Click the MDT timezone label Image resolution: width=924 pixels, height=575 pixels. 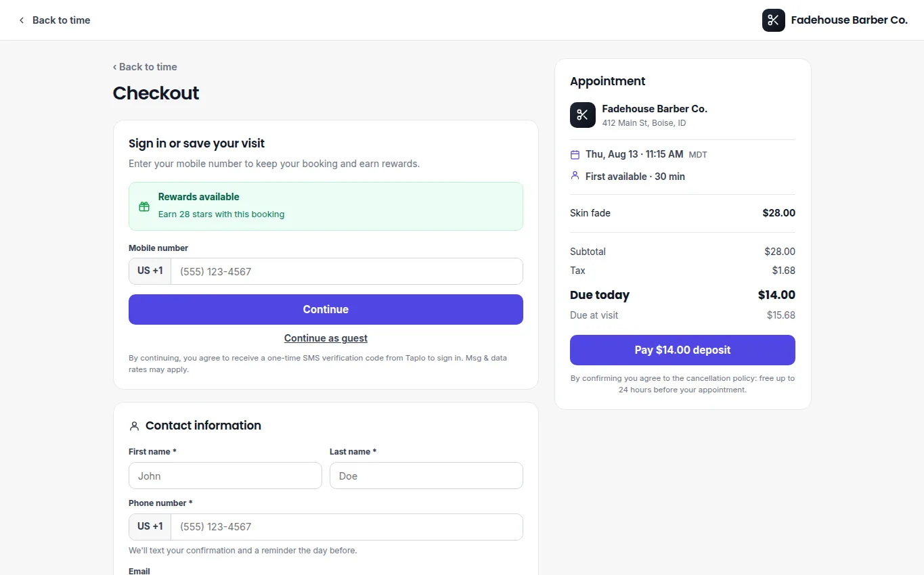pos(698,155)
